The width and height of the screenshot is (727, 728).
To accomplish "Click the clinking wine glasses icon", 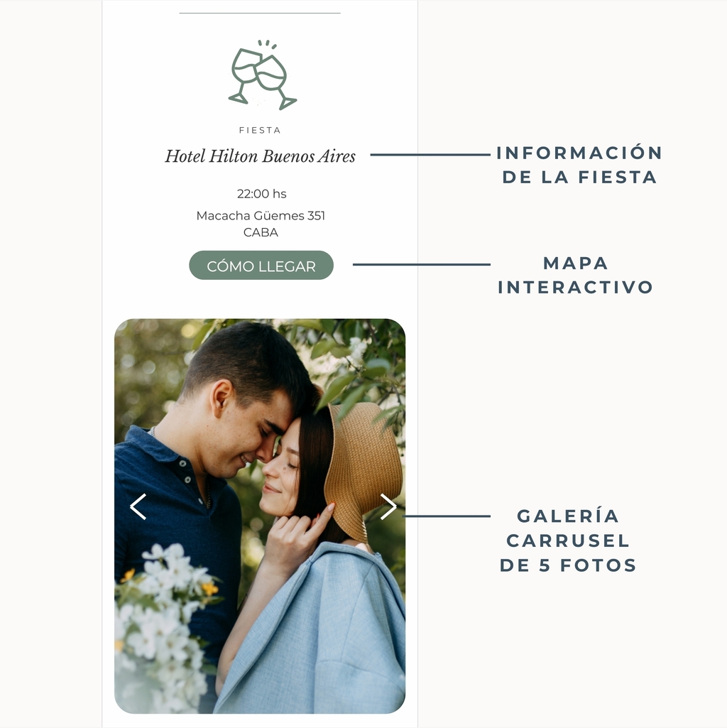I will tap(262, 75).
